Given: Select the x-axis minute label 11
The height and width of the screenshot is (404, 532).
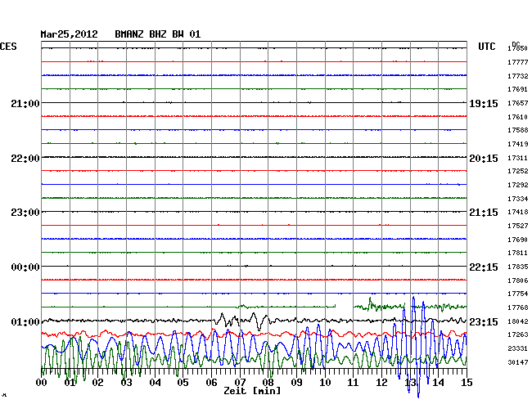Looking at the screenshot, I should coord(354,383).
